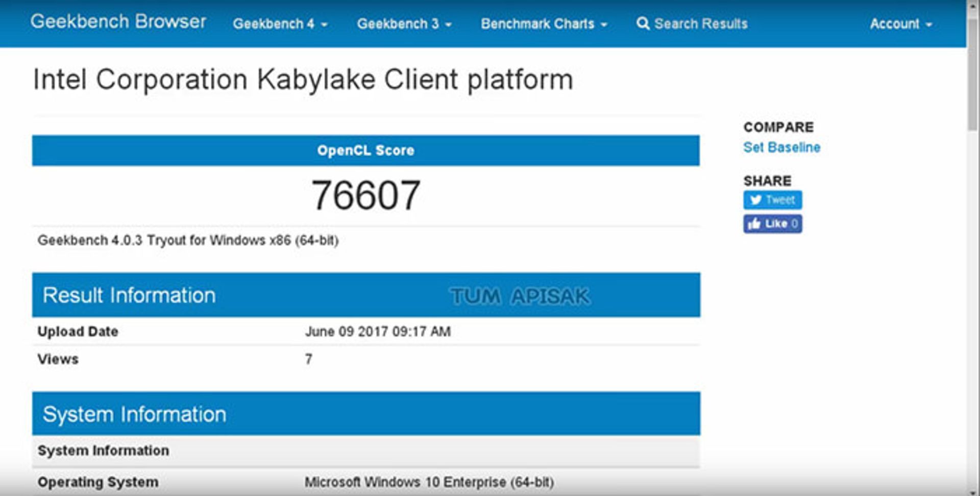Image resolution: width=980 pixels, height=496 pixels.
Task: Click the OpenCL Score header bar
Action: (x=365, y=151)
